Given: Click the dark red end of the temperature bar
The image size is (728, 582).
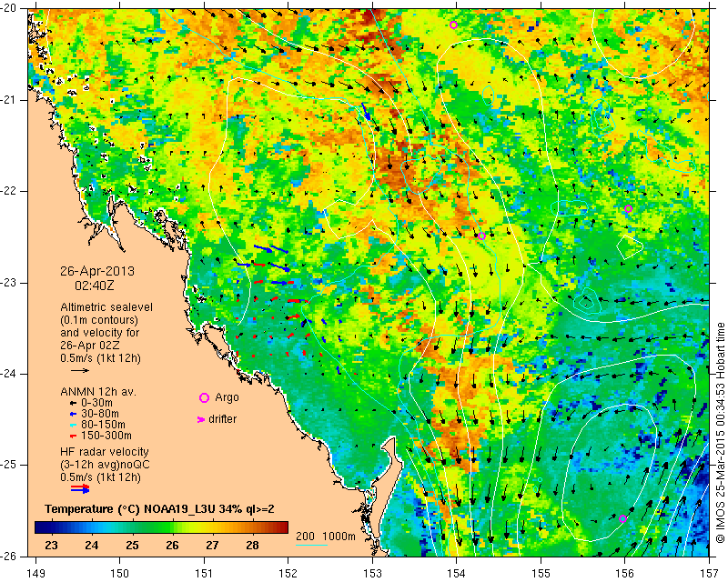Looking at the screenshot, I should click(283, 527).
